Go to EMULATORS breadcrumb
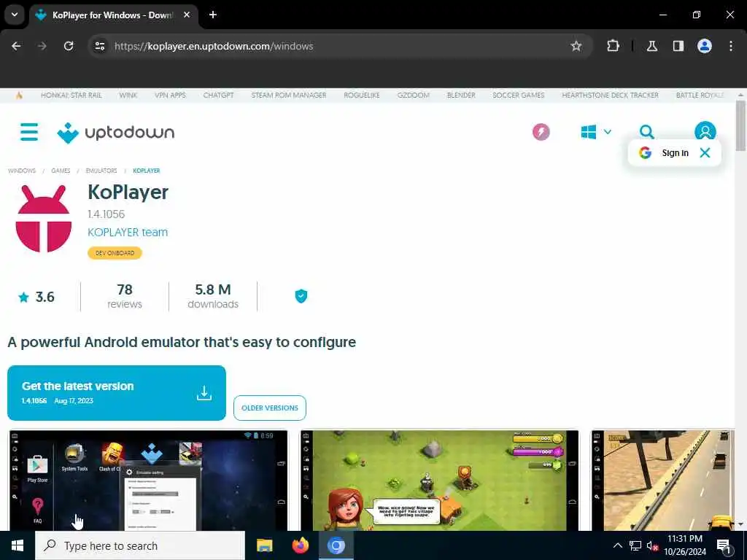The height and width of the screenshot is (560, 747). 101,171
